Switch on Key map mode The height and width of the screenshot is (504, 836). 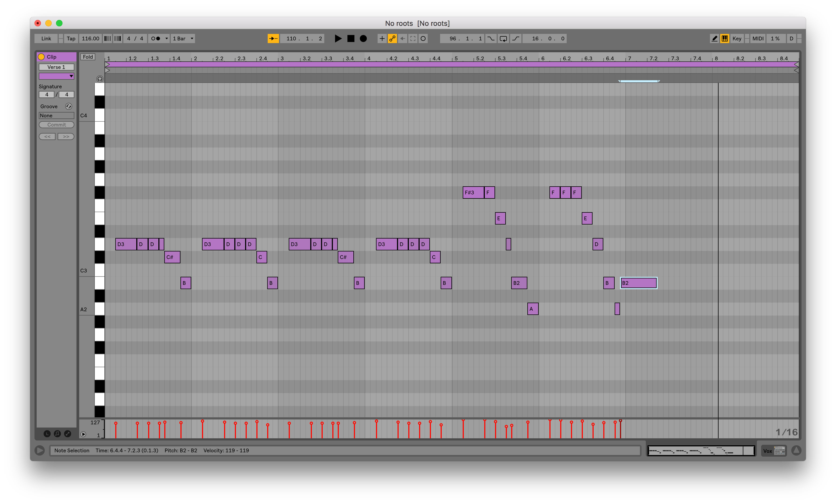click(x=737, y=39)
